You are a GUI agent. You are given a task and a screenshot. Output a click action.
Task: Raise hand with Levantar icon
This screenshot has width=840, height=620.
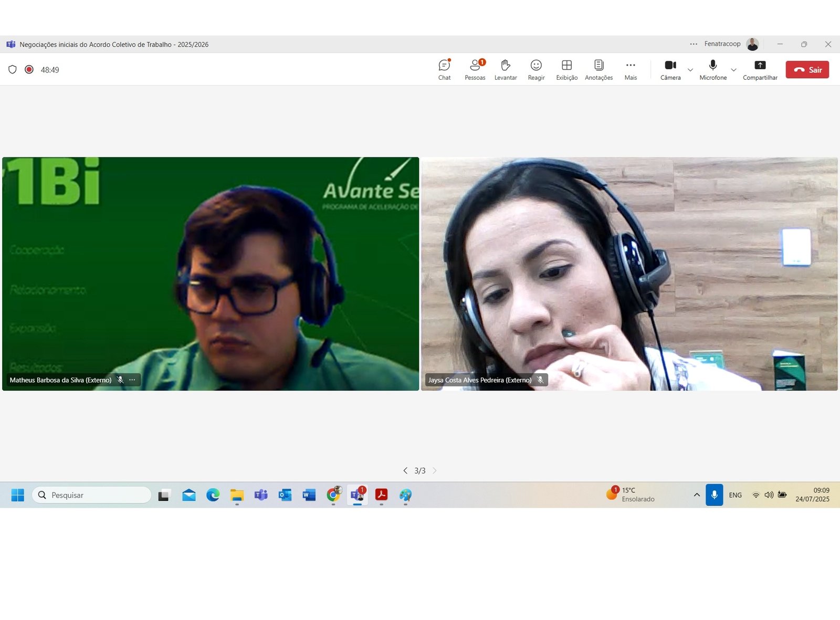point(505,69)
